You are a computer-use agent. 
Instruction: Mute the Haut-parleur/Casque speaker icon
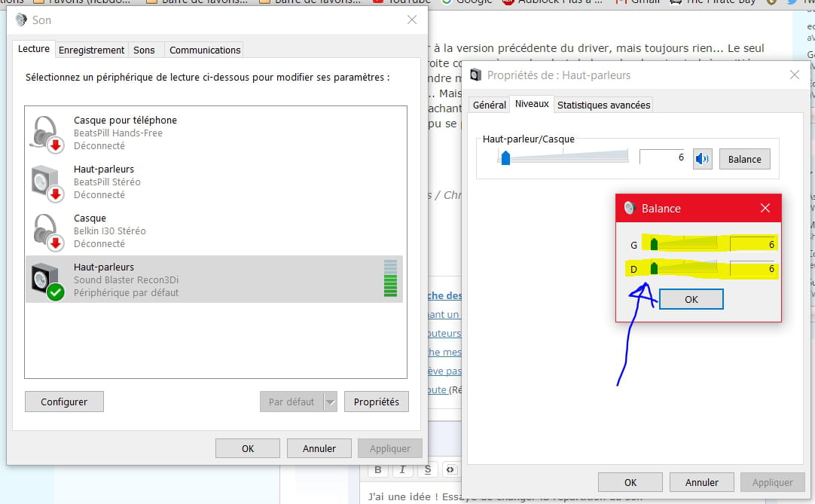(x=702, y=159)
